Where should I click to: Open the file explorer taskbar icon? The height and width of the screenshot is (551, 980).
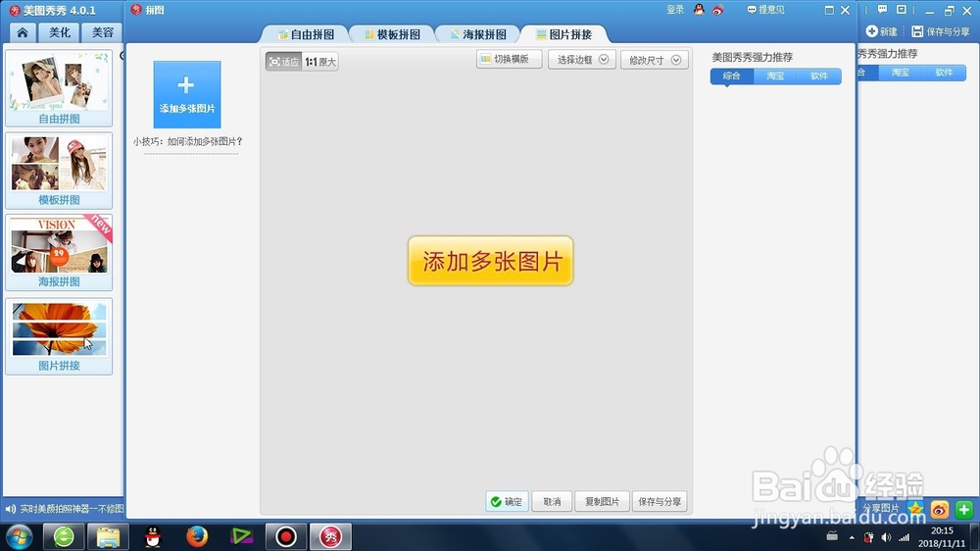pyautogui.click(x=108, y=536)
